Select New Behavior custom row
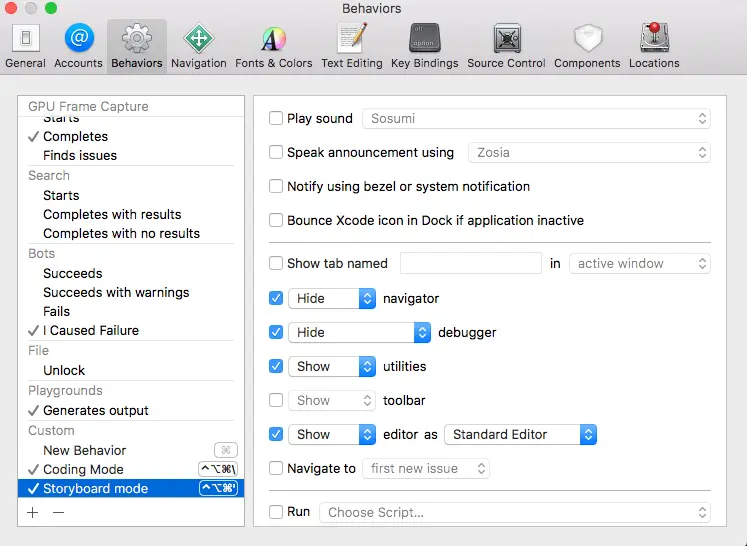747x546 pixels. click(x=131, y=450)
